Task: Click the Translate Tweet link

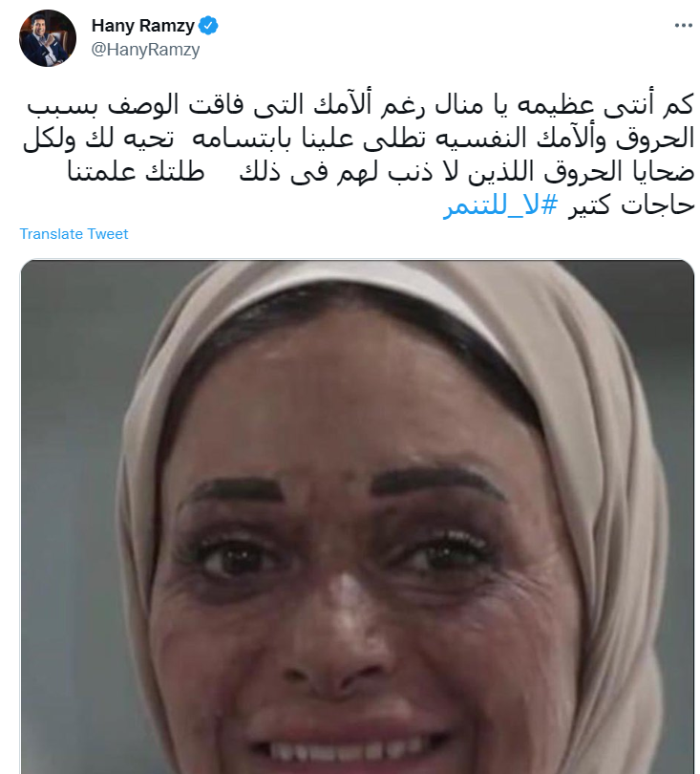Action: pyautogui.click(x=74, y=234)
